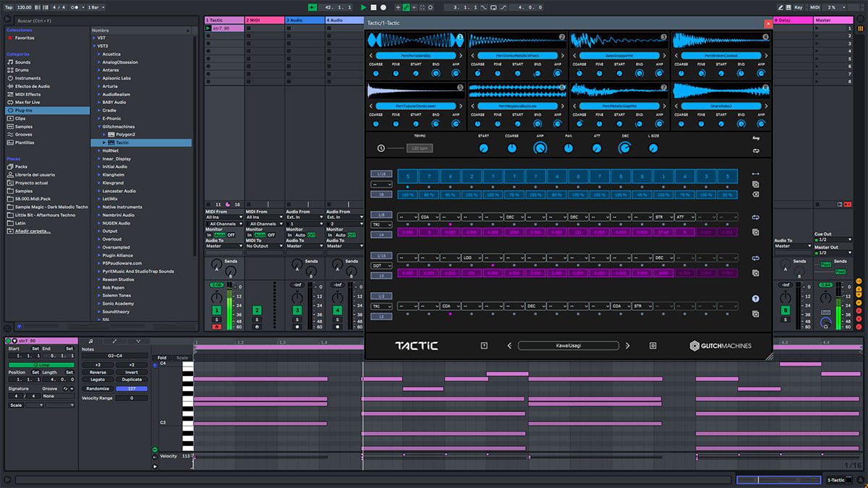Launch the str7_90 clip

coord(208,28)
